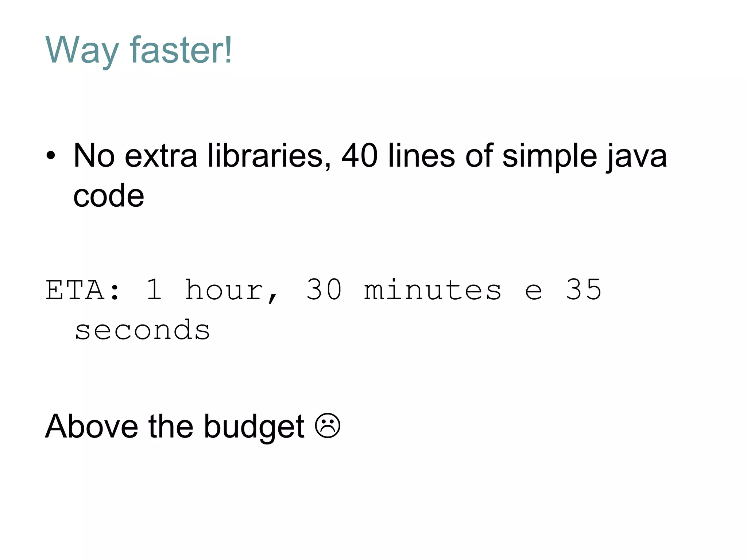This screenshot has width=747, height=560.
Task: Click the number '35' in ETA line
Action: click(x=584, y=289)
